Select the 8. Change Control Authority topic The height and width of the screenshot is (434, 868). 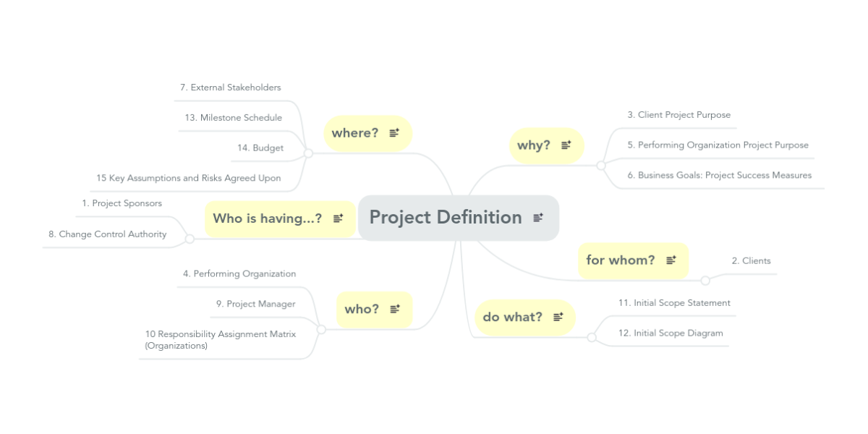[x=108, y=234]
